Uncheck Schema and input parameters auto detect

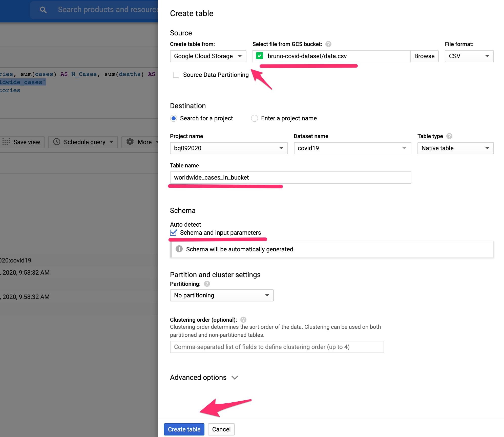pyautogui.click(x=174, y=233)
